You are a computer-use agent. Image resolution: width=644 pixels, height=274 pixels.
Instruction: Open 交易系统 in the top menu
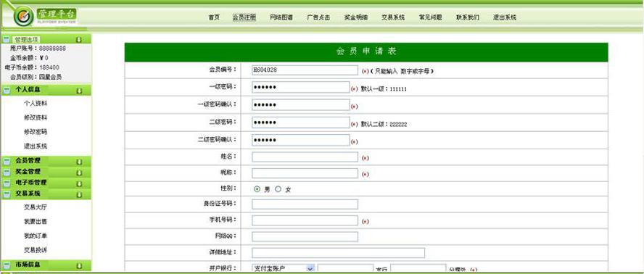pos(393,17)
